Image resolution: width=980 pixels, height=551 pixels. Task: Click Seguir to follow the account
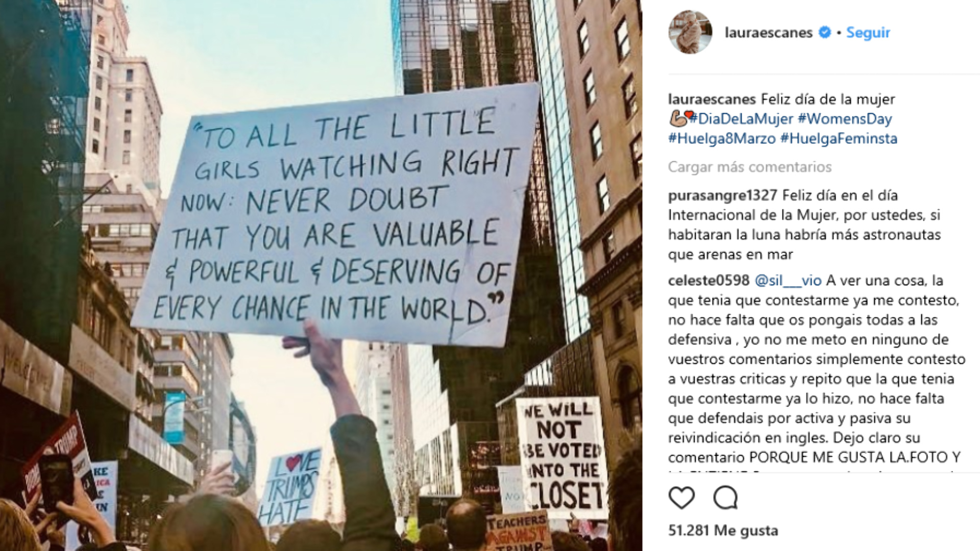[x=868, y=32]
